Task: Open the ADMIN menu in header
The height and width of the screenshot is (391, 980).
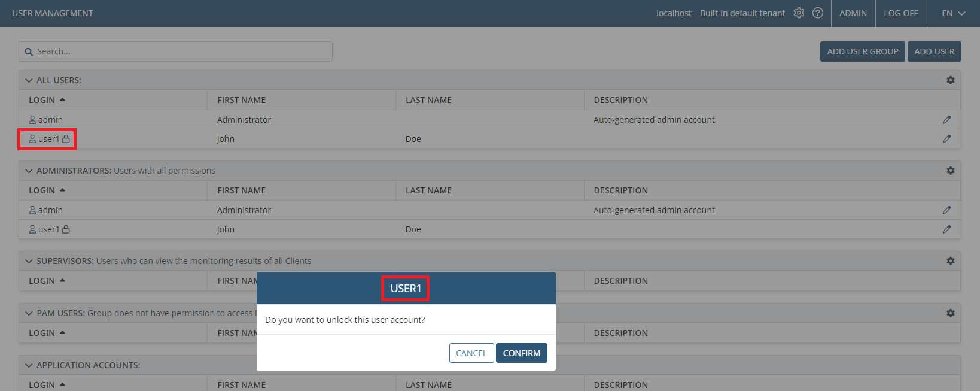Action: 853,13
